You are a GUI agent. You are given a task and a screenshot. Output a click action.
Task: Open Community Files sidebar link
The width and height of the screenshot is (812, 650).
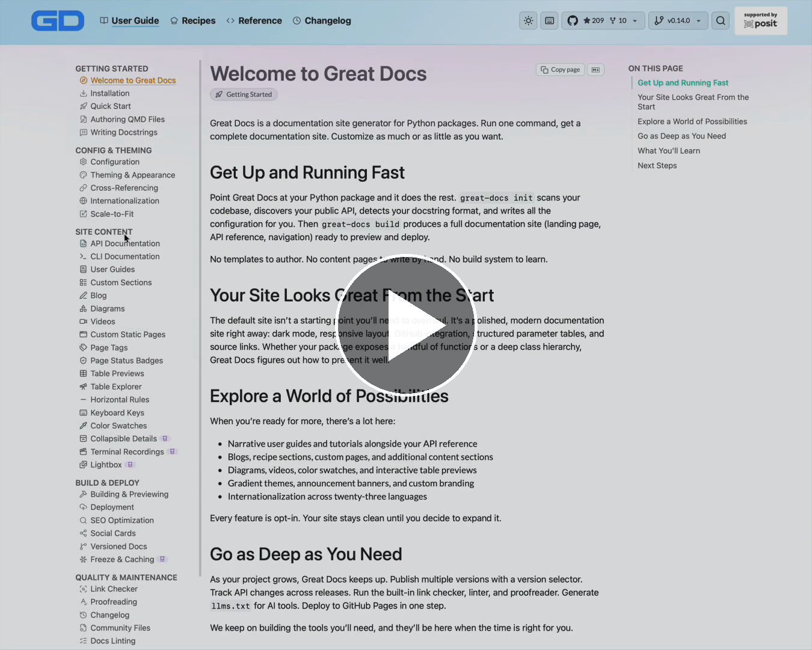(x=120, y=628)
